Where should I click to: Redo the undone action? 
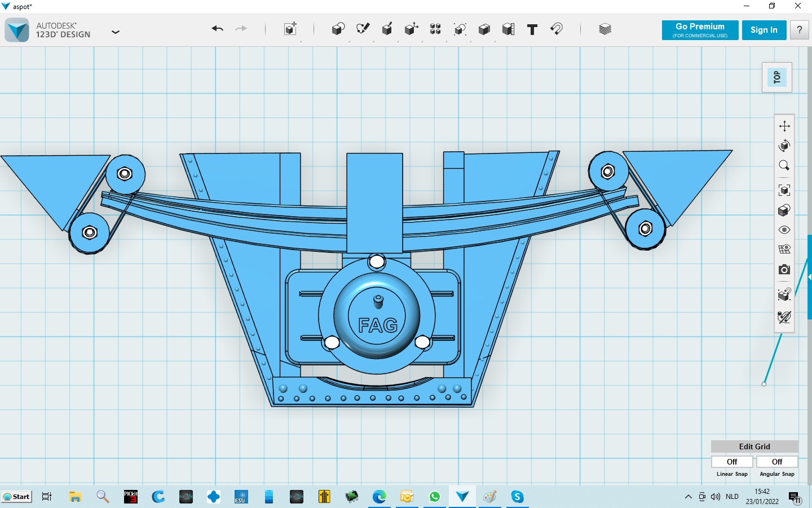[x=241, y=29]
